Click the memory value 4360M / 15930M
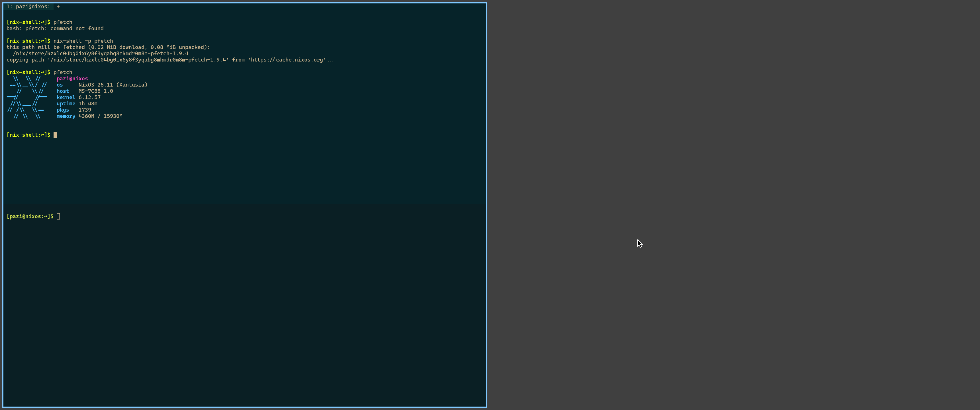Viewport: 980px width, 410px height. pyautogui.click(x=100, y=116)
